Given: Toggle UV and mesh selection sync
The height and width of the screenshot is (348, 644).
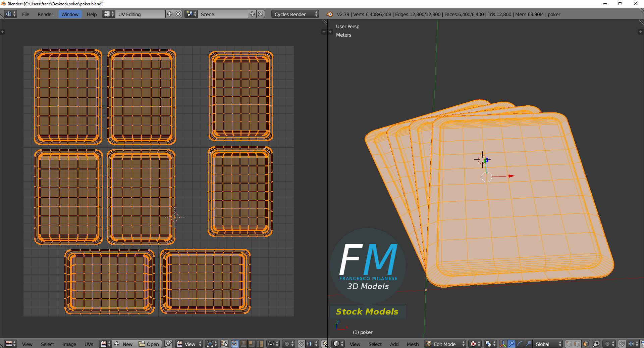Looking at the screenshot, I should 224,344.
